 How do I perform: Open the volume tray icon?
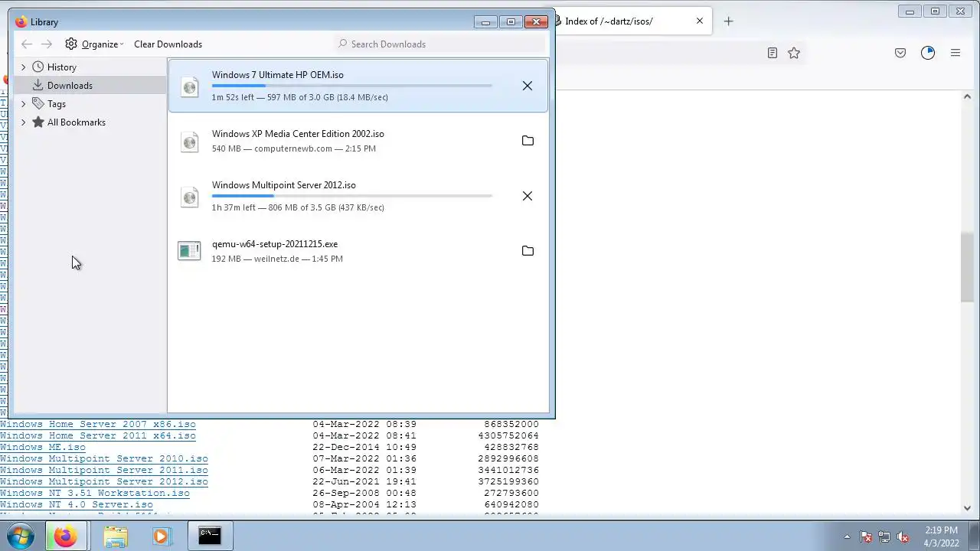tap(903, 536)
